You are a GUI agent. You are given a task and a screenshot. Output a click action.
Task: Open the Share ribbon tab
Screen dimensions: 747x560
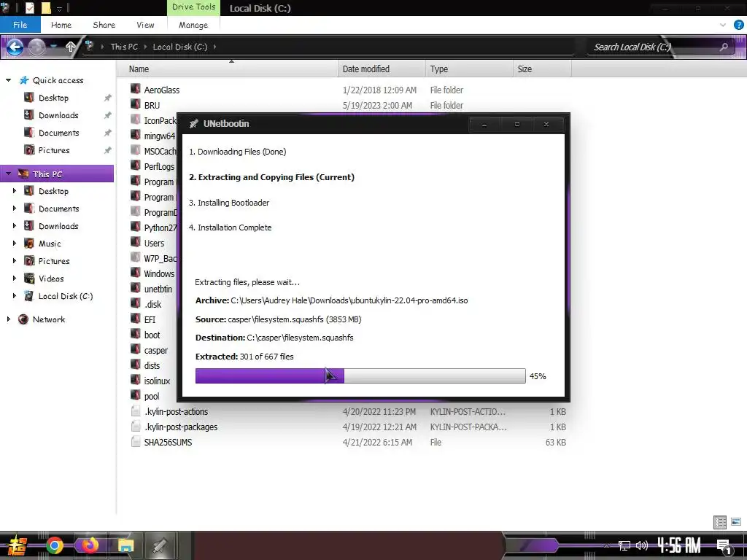point(104,25)
